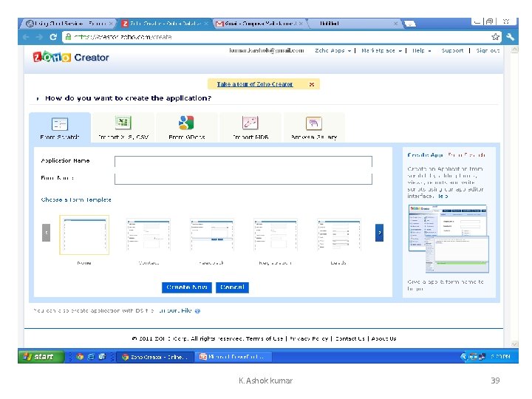Switch to the Zoho Creator taskbar window
Viewport: 532px width, 399px height.
click(x=155, y=357)
